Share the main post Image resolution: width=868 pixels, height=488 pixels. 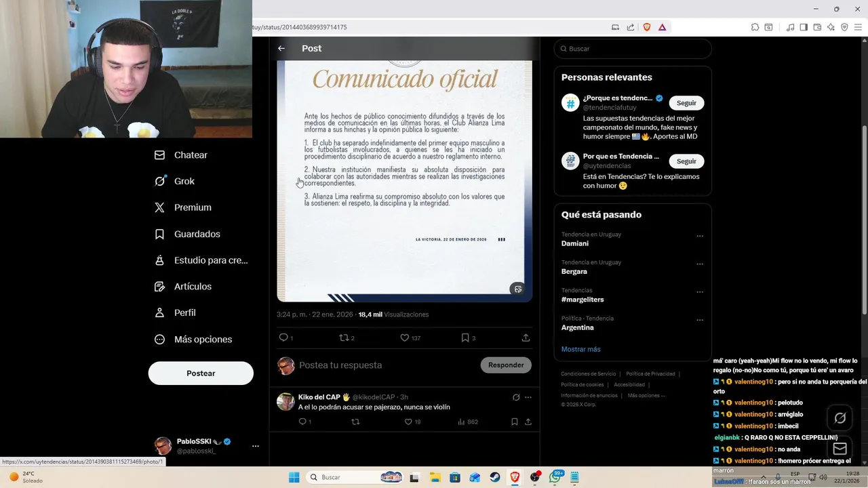526,338
